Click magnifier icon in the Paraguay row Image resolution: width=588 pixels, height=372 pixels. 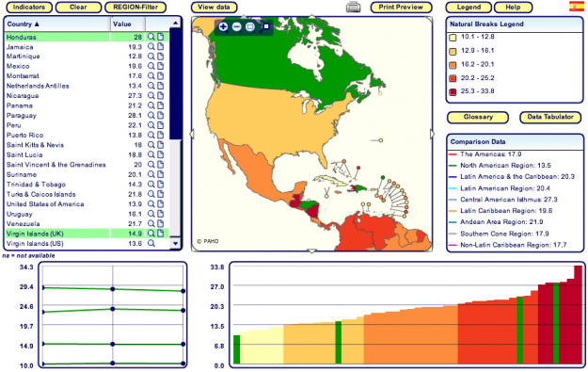151,115
